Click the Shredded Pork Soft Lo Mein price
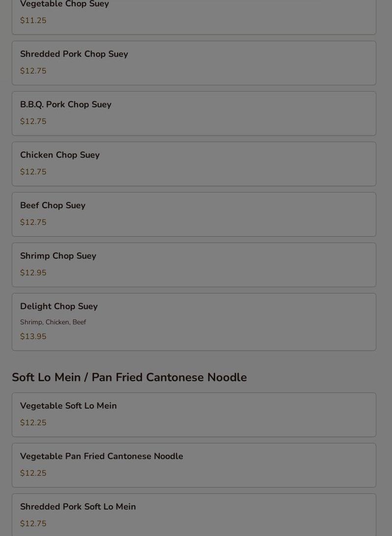The width and height of the screenshot is (392, 536). click(x=33, y=523)
